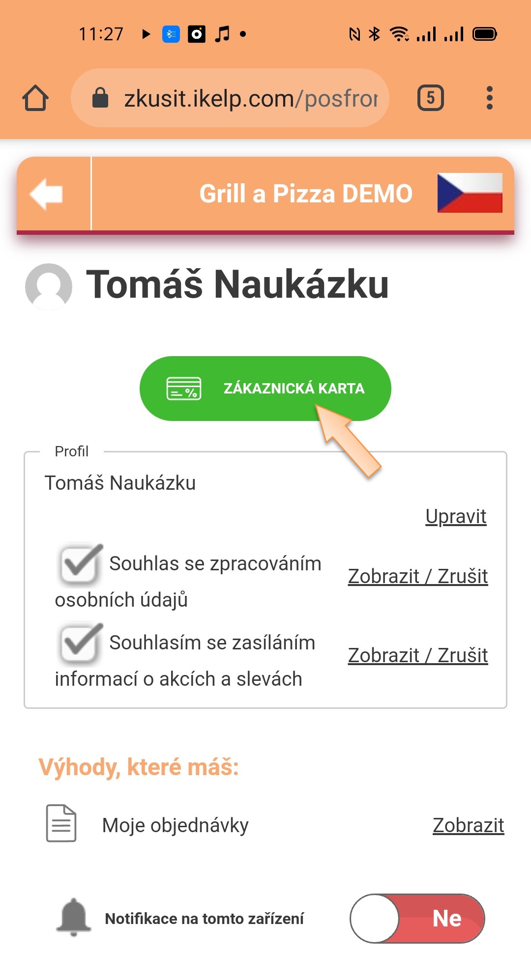Uncheck the promotions and discounts consent checkbox
This screenshot has height=980, width=531.
click(80, 644)
